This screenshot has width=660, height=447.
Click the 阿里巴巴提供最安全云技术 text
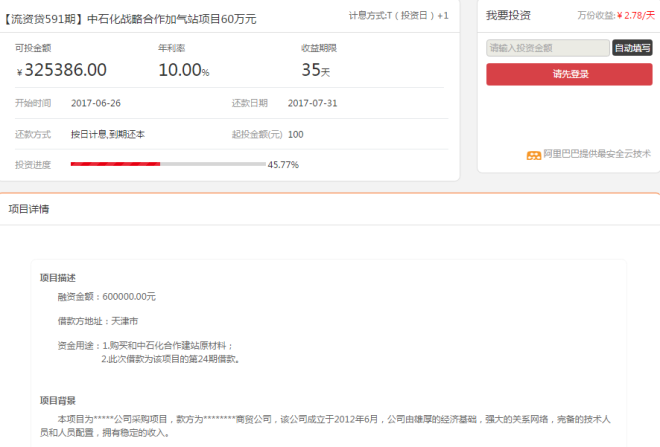click(597, 154)
